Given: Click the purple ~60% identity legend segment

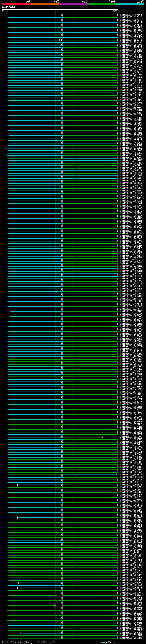Looking at the screenshot, I should pyautogui.click(x=73, y=4).
